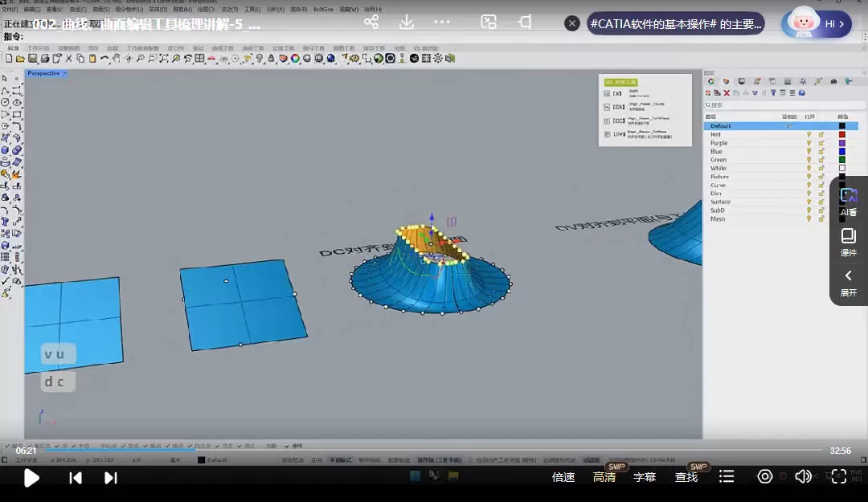Close the CATIA topic banner
The width and height of the screenshot is (868, 502).
(572, 23)
